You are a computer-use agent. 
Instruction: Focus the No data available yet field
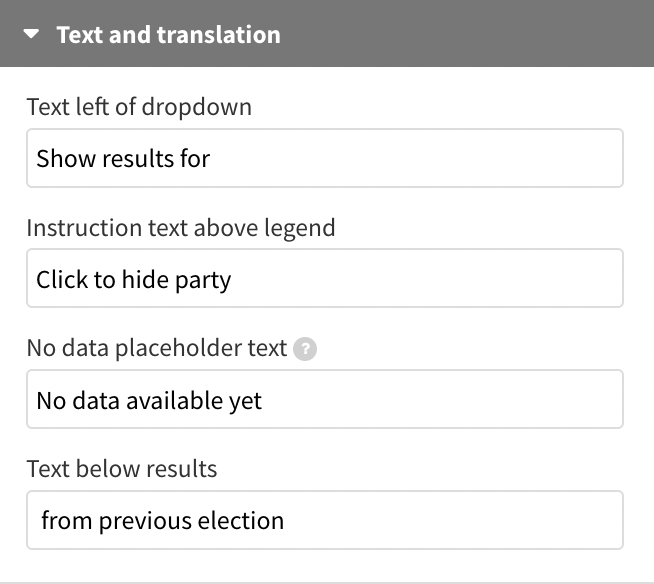pos(325,399)
